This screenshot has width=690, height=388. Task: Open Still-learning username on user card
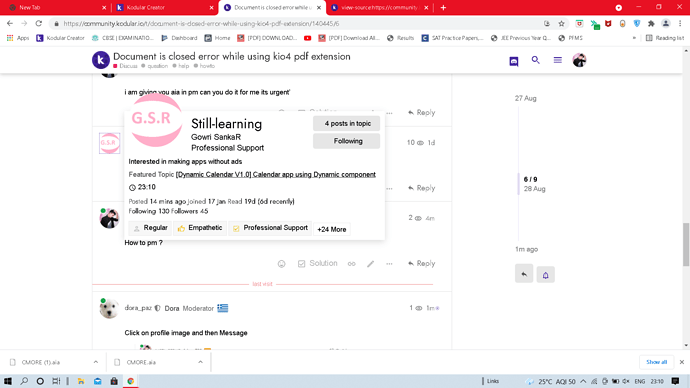pos(226,124)
